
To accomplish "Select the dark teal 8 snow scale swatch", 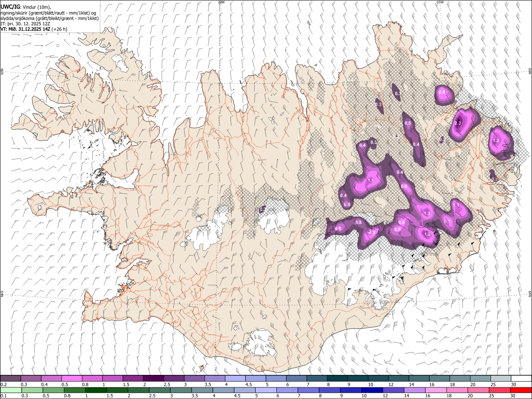I will (337, 378).
